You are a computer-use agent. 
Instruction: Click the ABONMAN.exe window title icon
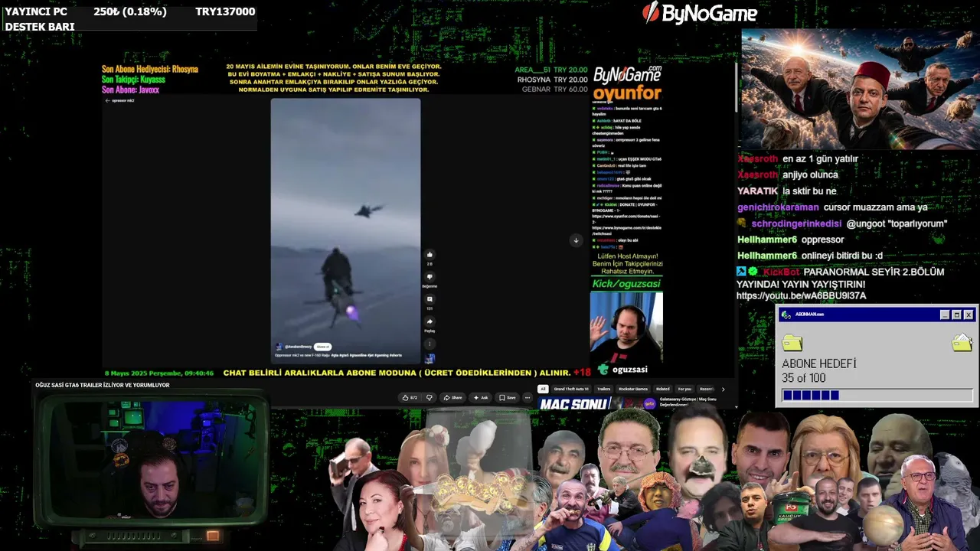787,315
